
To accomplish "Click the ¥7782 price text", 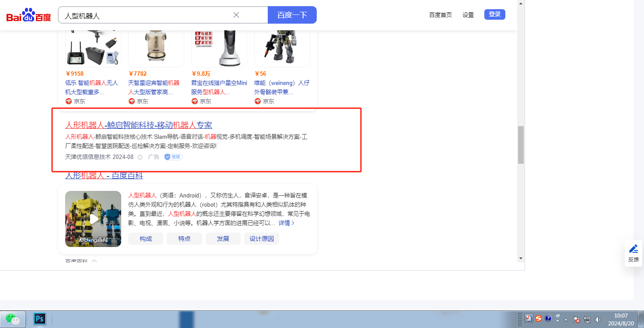I will click(137, 74).
